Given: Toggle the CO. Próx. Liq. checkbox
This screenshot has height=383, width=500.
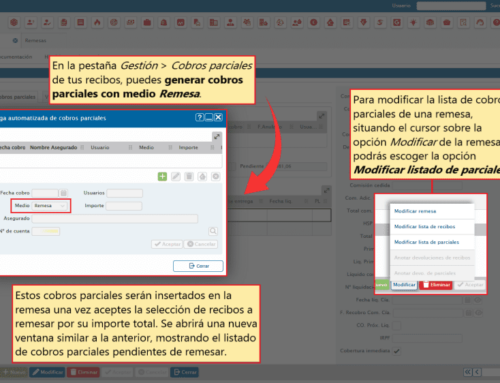Looking at the screenshot, I should click(x=397, y=325).
